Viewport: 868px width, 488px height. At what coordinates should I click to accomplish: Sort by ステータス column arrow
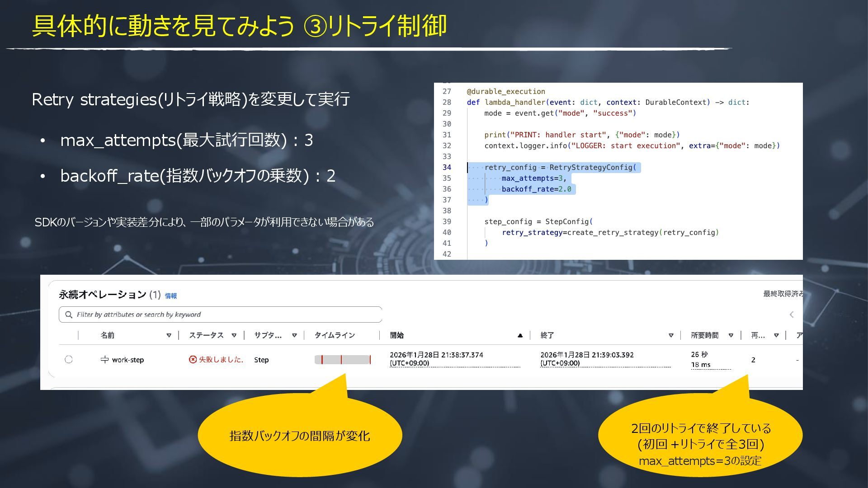coord(234,335)
